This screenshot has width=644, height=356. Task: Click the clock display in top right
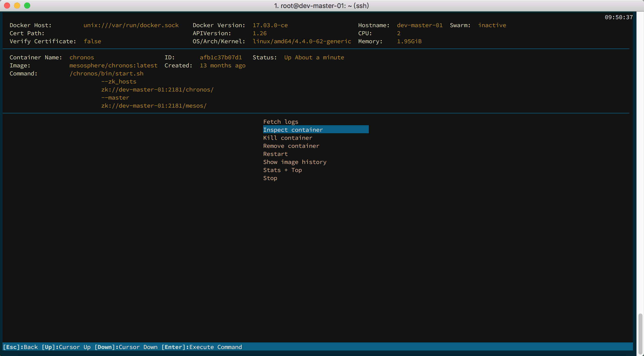pyautogui.click(x=619, y=17)
